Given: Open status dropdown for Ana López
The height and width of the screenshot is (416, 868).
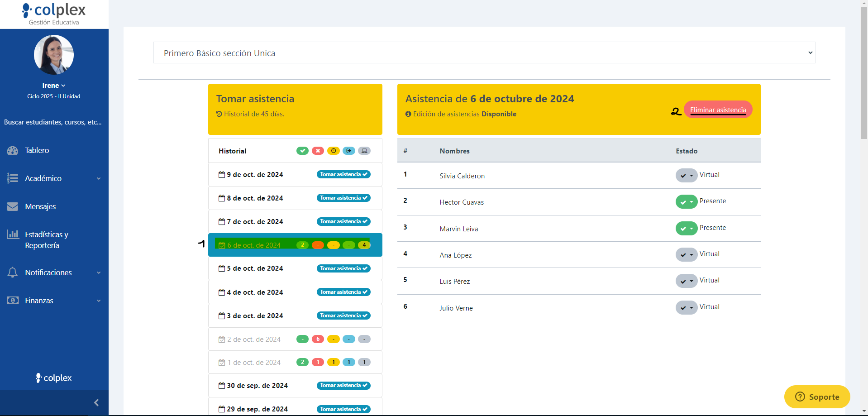Looking at the screenshot, I should [687, 254].
